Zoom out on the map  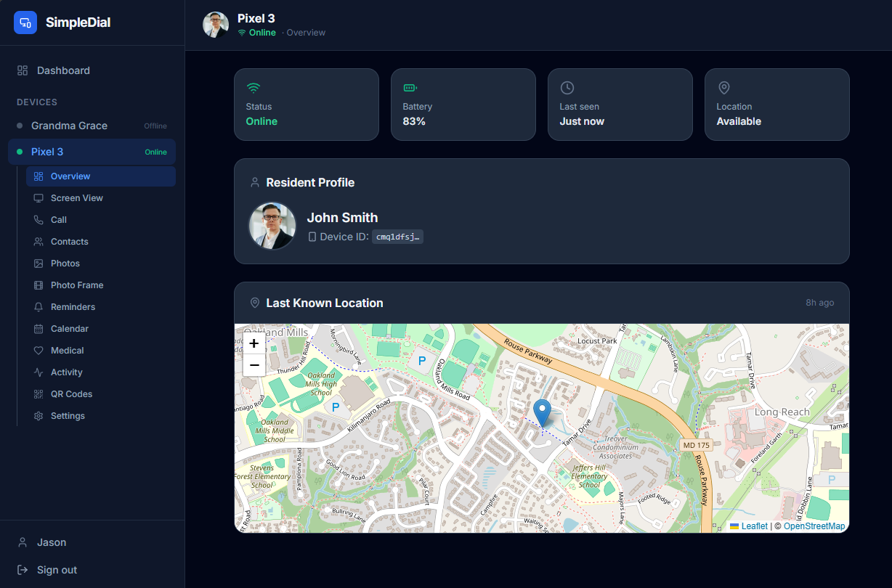point(254,365)
